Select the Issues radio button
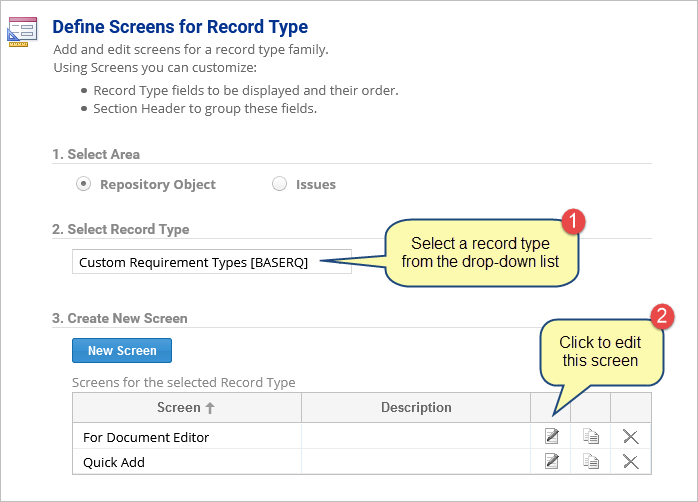The width and height of the screenshot is (698, 502). [279, 184]
